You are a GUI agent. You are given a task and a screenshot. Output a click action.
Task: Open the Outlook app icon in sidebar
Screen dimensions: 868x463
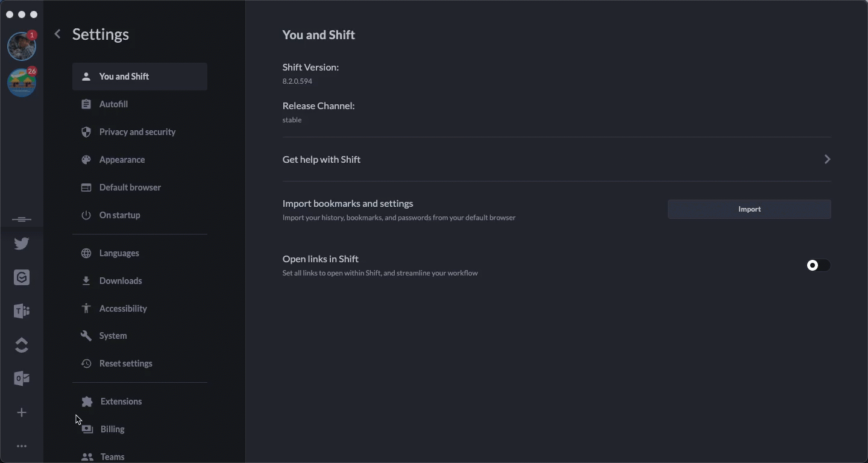(x=22, y=379)
